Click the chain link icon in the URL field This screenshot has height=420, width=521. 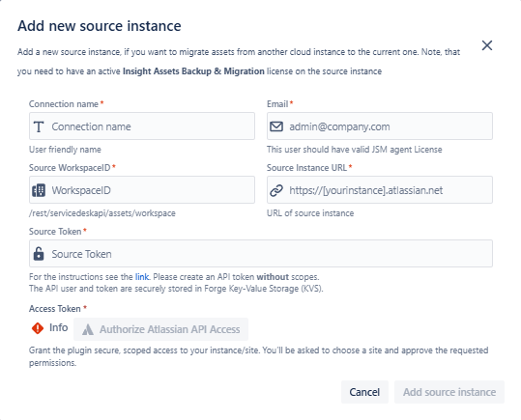pyautogui.click(x=276, y=190)
